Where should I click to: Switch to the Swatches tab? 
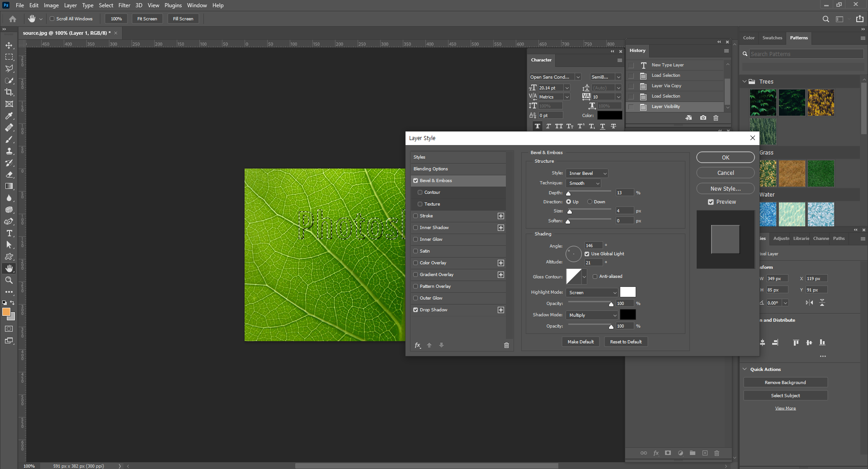[772, 38]
